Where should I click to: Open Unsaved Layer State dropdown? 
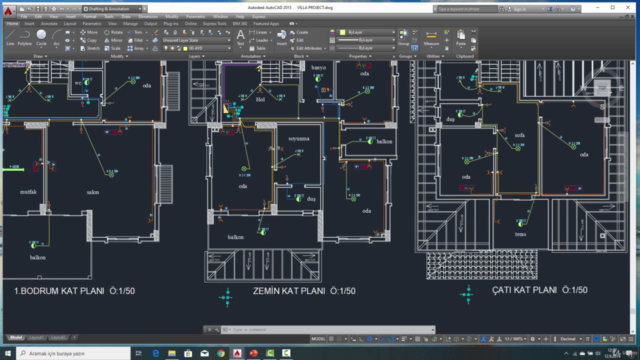click(196, 40)
